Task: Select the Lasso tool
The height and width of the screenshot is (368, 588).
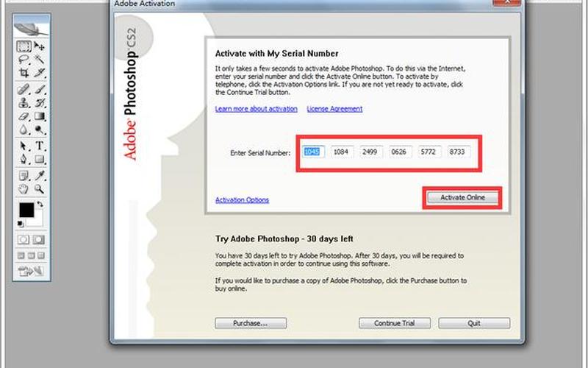Action: (24, 60)
